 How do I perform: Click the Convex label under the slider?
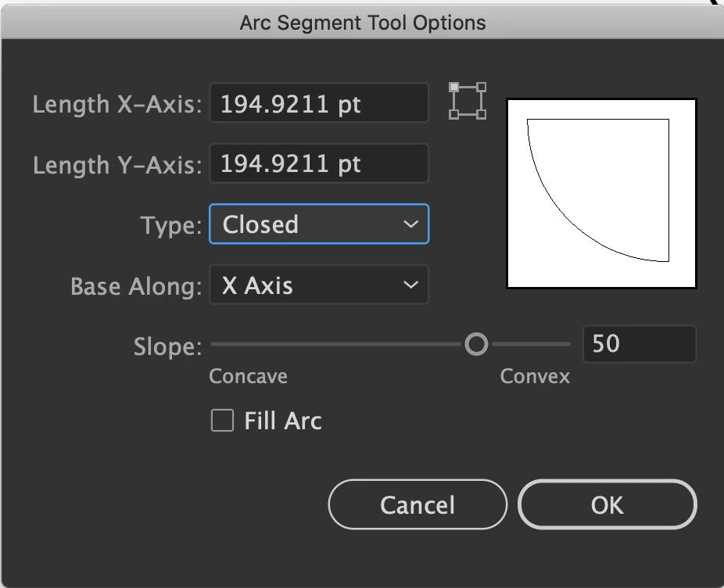(535, 377)
